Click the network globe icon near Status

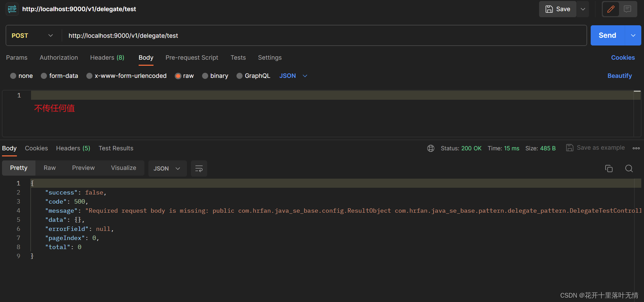431,148
